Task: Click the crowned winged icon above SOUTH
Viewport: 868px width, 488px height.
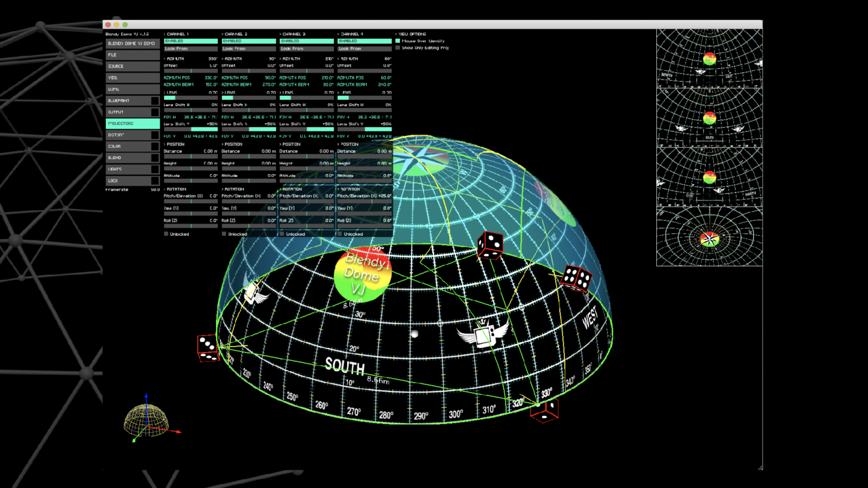Action: (x=484, y=333)
